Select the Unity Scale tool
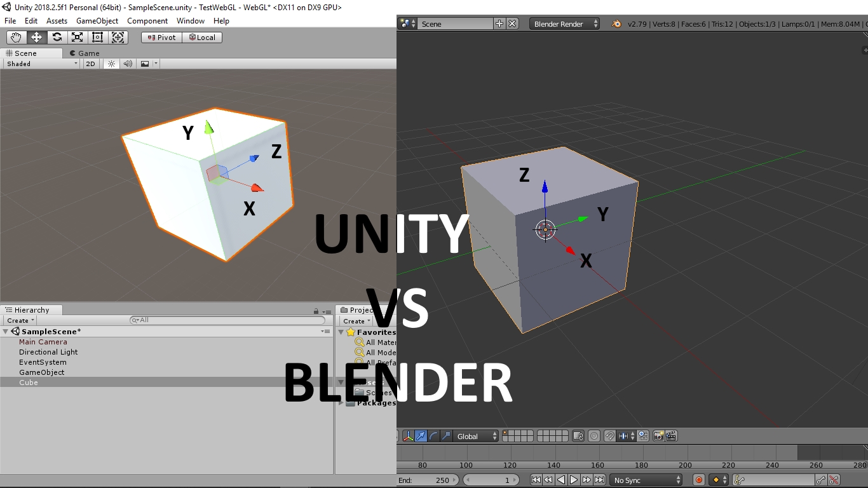This screenshot has height=488, width=868. point(77,37)
